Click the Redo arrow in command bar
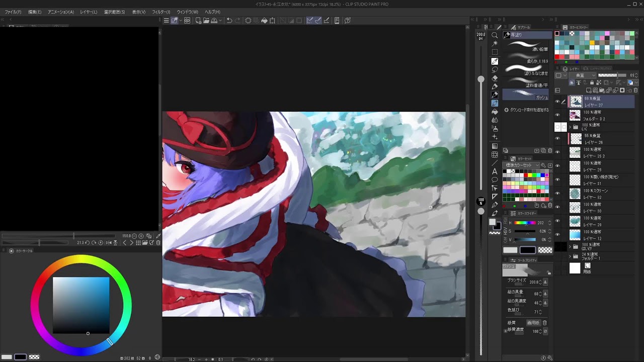 coord(237,21)
